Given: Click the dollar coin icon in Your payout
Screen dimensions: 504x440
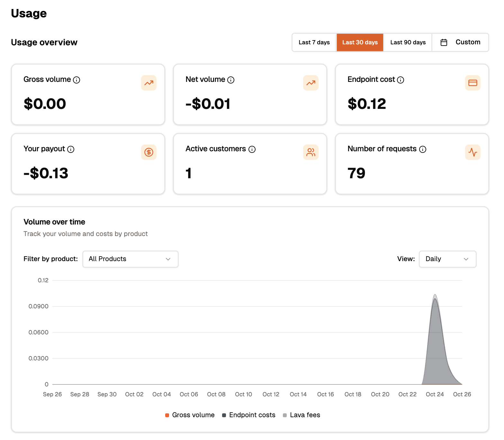Looking at the screenshot, I should (149, 152).
